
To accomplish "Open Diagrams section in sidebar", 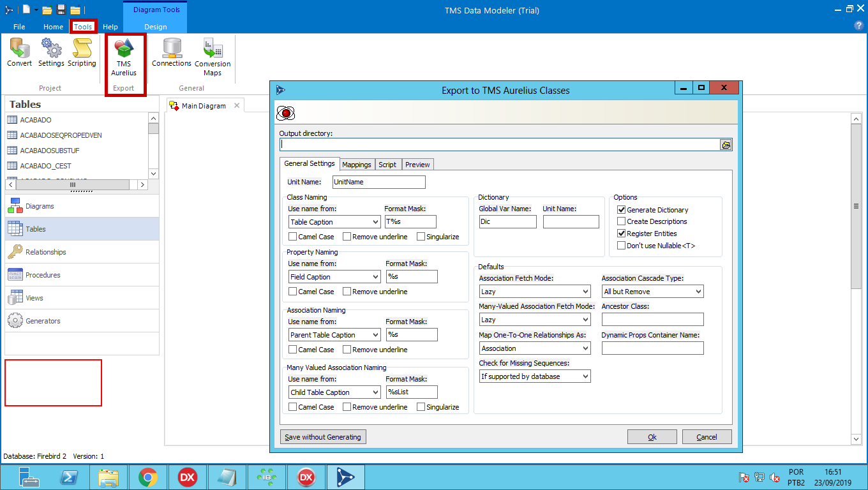I will (82, 206).
